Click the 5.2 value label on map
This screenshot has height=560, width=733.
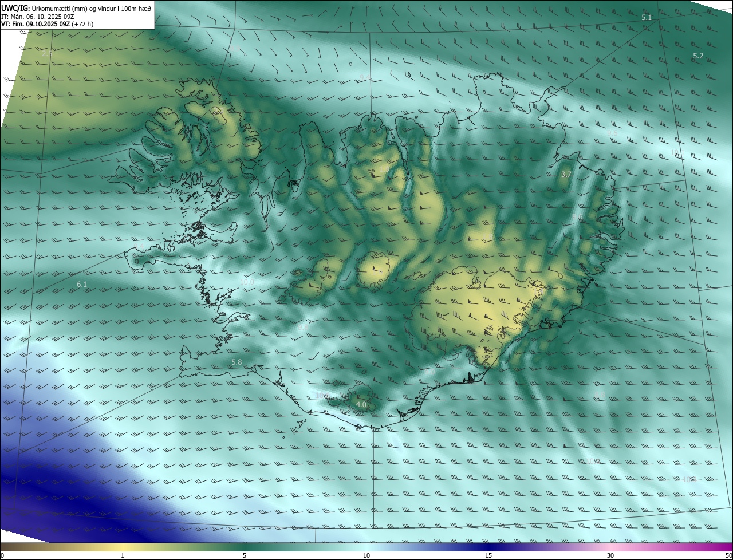(x=698, y=56)
